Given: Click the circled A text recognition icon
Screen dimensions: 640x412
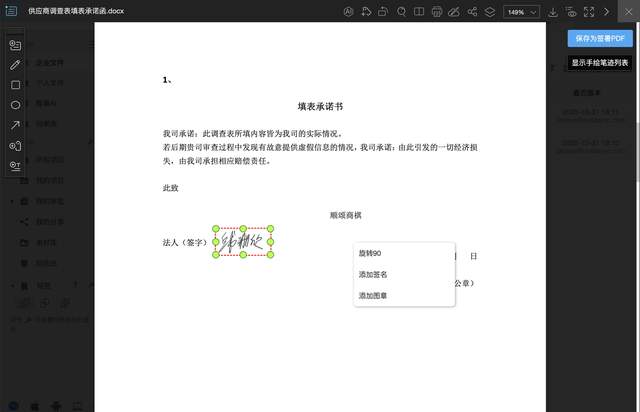Looking at the screenshot, I should (x=348, y=12).
